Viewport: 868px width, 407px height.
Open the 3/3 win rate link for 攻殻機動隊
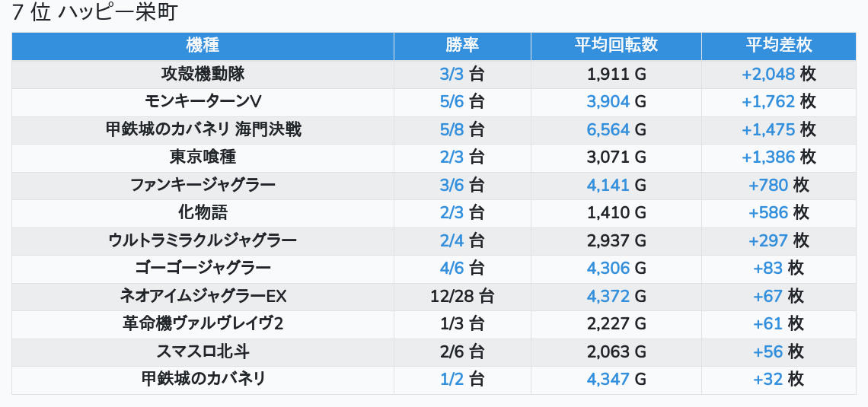click(x=452, y=75)
